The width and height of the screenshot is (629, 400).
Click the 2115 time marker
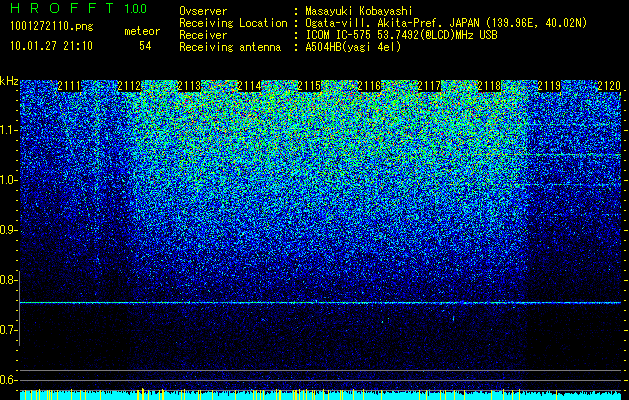click(309, 86)
